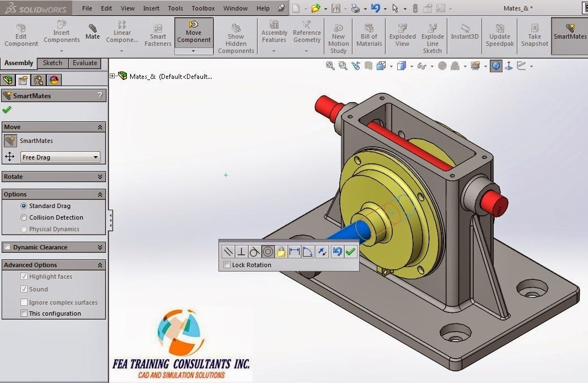The height and width of the screenshot is (383, 588).
Task: Click the Edit Component tool
Action: coord(21,35)
